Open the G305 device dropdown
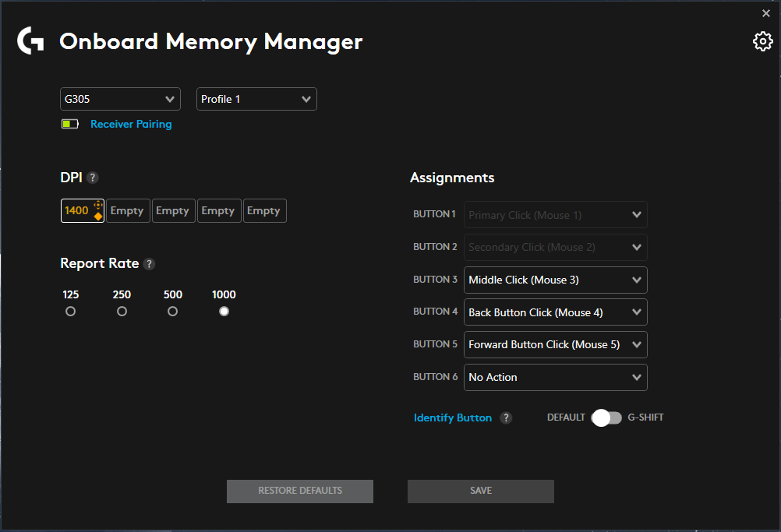The image size is (781, 532). pyautogui.click(x=120, y=99)
